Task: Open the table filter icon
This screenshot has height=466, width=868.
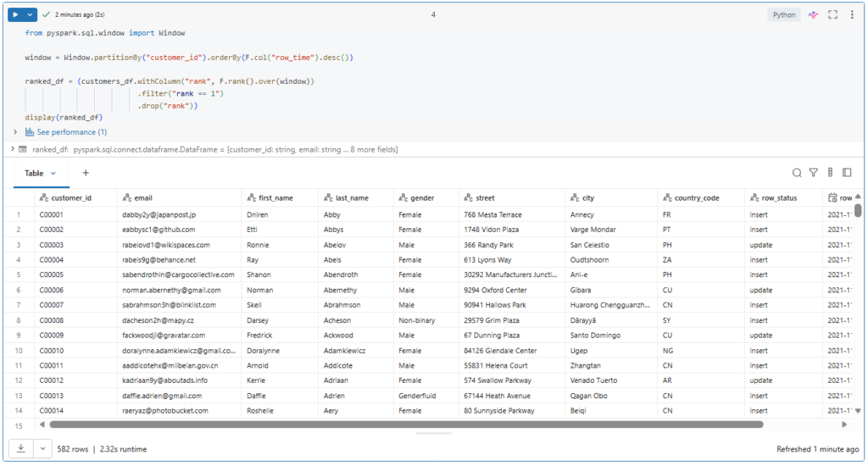Action: pos(814,173)
